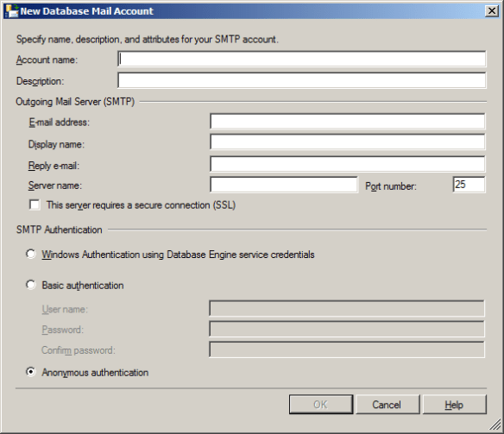
Task: Enable the secure connection (SSL) checkbox
Action: (35, 204)
